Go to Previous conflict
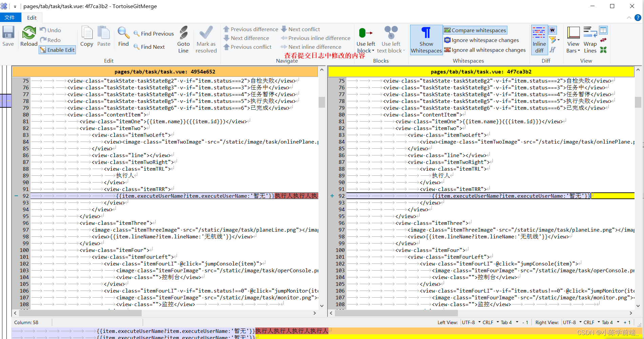Screen dimensions: 644x339 coord(247,47)
